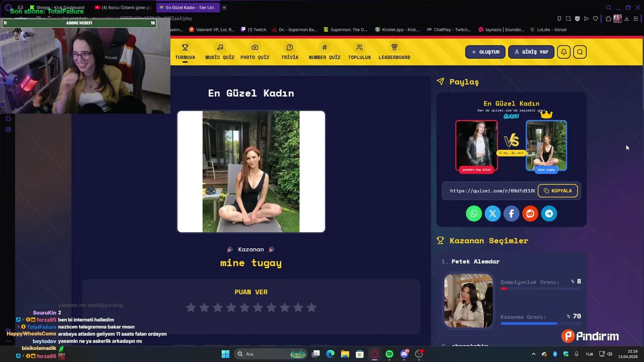
Task: Open the Number Quiz section
Action: [x=325, y=52]
